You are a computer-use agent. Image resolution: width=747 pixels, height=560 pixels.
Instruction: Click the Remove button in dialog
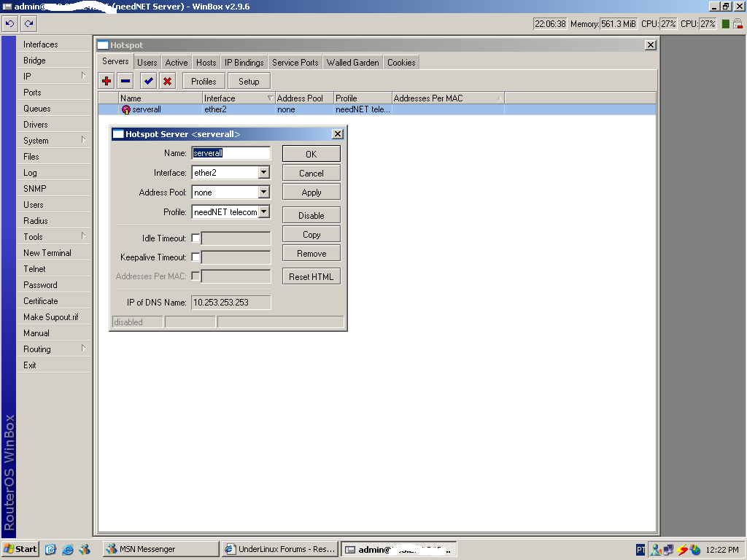point(311,253)
